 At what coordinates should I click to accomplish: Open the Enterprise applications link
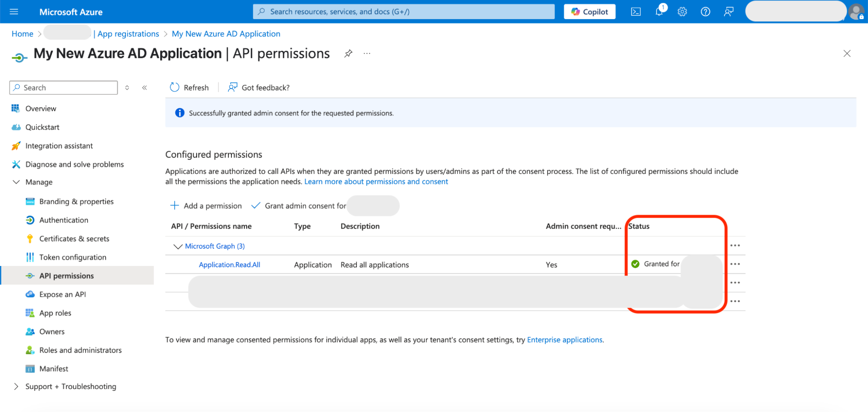564,340
